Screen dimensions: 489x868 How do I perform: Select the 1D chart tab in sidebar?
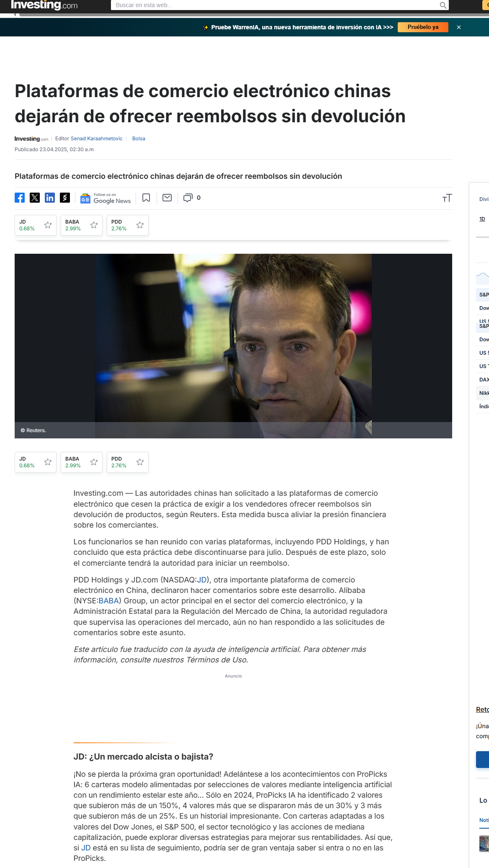pos(482,219)
